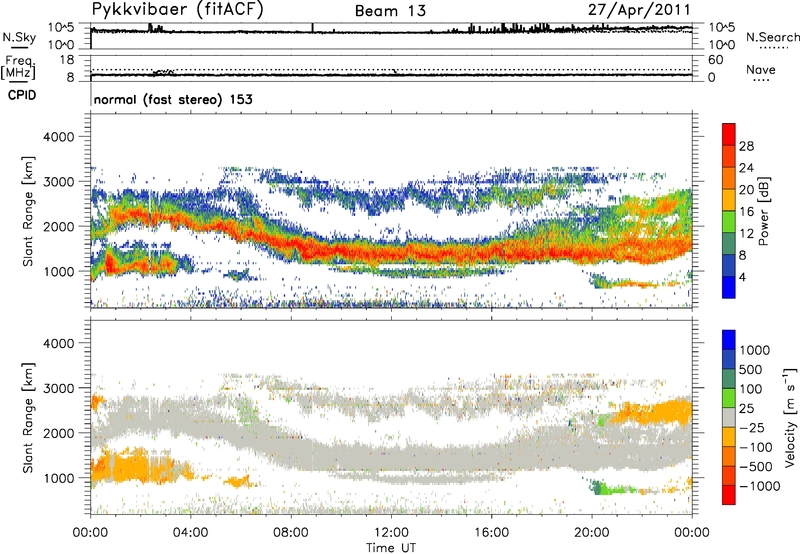Click the 20:00 time axis label
This screenshot has width=800, height=554.
point(592,533)
